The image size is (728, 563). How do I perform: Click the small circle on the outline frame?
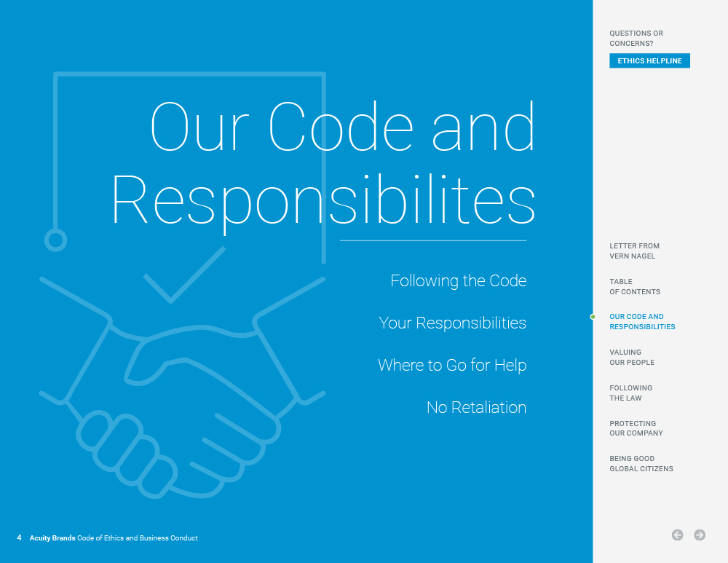point(56,240)
